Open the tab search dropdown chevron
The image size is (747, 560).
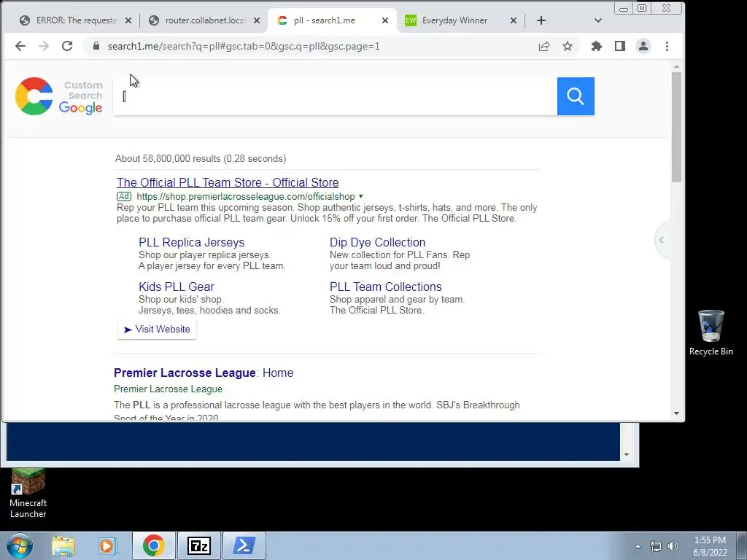point(598,20)
